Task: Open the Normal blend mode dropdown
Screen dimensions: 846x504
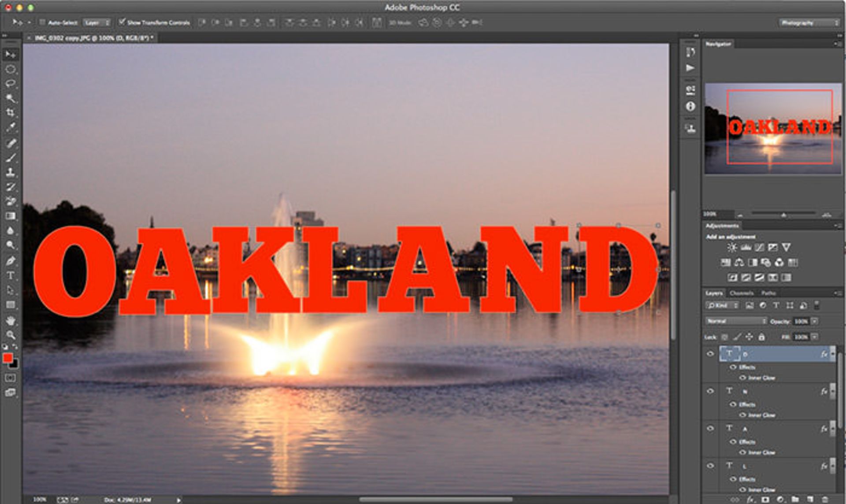Action: [x=736, y=321]
